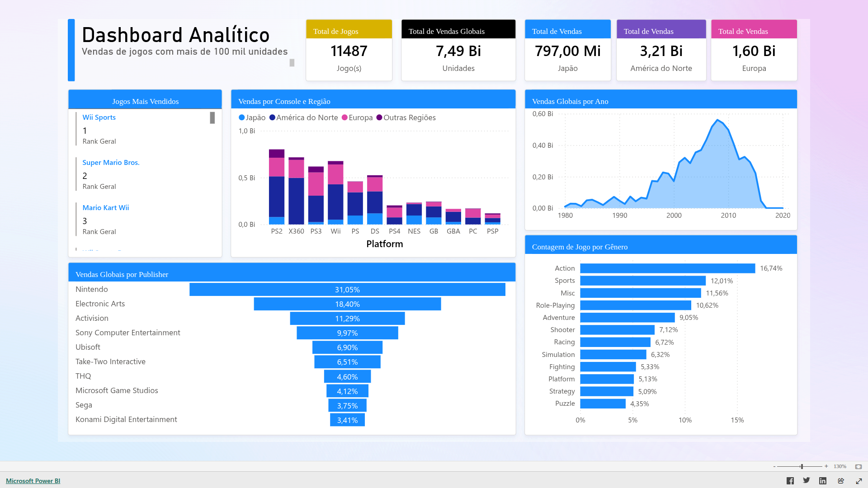Select Super Mario Bros. in the list
This screenshot has width=868, height=488.
click(111, 163)
